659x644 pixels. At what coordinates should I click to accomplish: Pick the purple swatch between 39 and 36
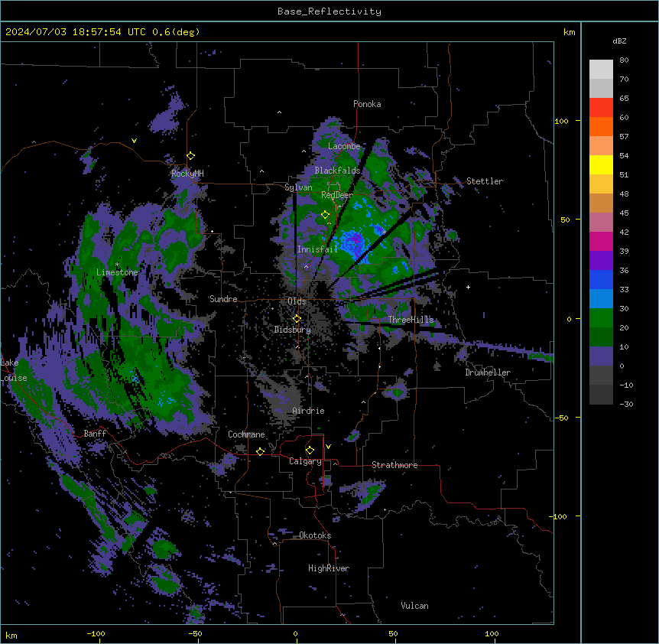click(x=601, y=261)
